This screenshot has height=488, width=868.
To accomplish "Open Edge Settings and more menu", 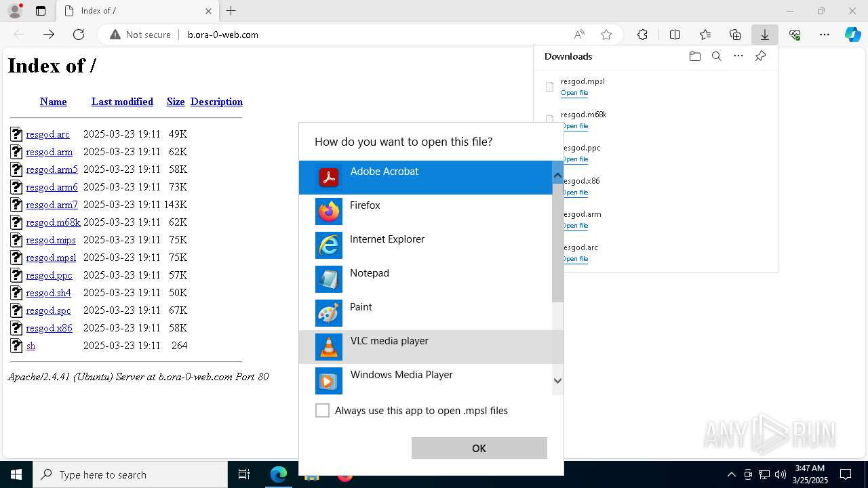I will [825, 35].
